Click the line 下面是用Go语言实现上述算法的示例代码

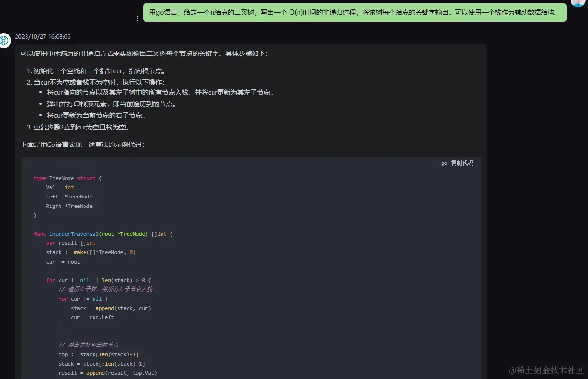[82, 144]
